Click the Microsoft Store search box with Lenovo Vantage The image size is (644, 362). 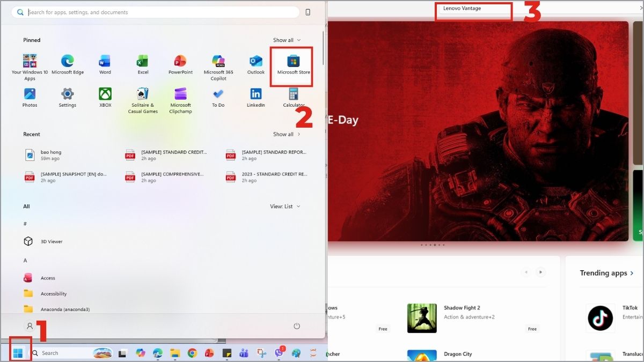click(473, 9)
